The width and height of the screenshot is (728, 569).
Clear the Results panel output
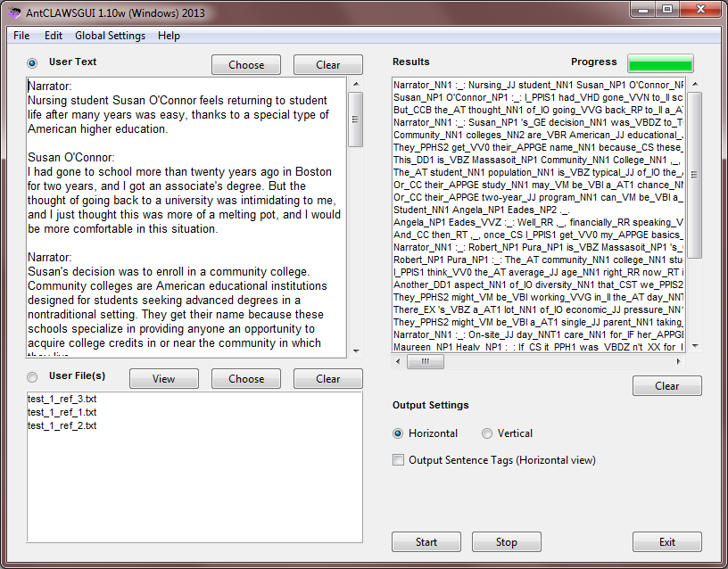666,386
